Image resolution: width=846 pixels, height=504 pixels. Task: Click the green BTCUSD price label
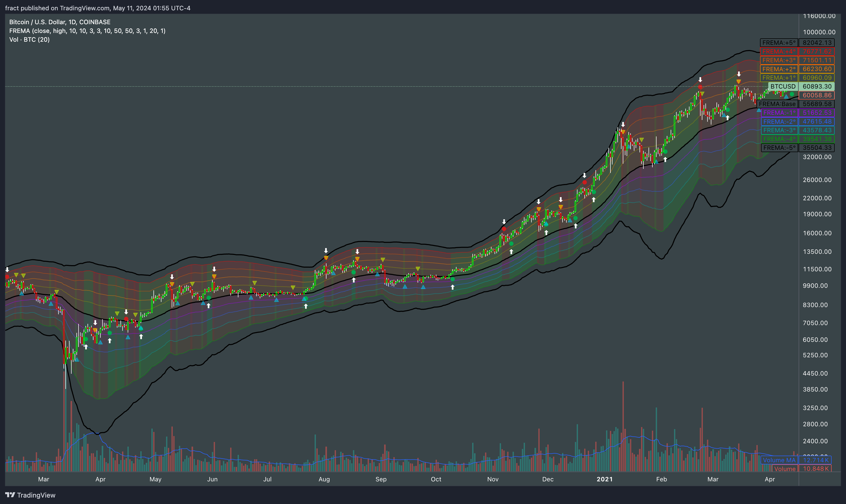pos(783,86)
